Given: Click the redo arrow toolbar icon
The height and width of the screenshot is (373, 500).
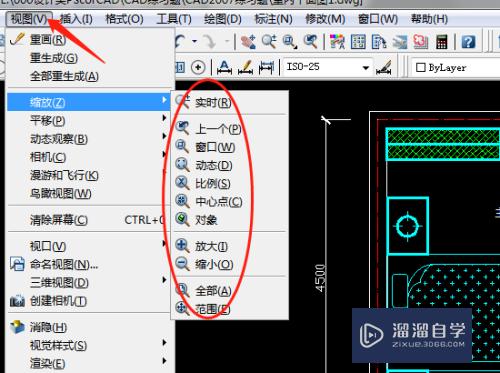Looking at the screenshot, I should [x=210, y=42].
